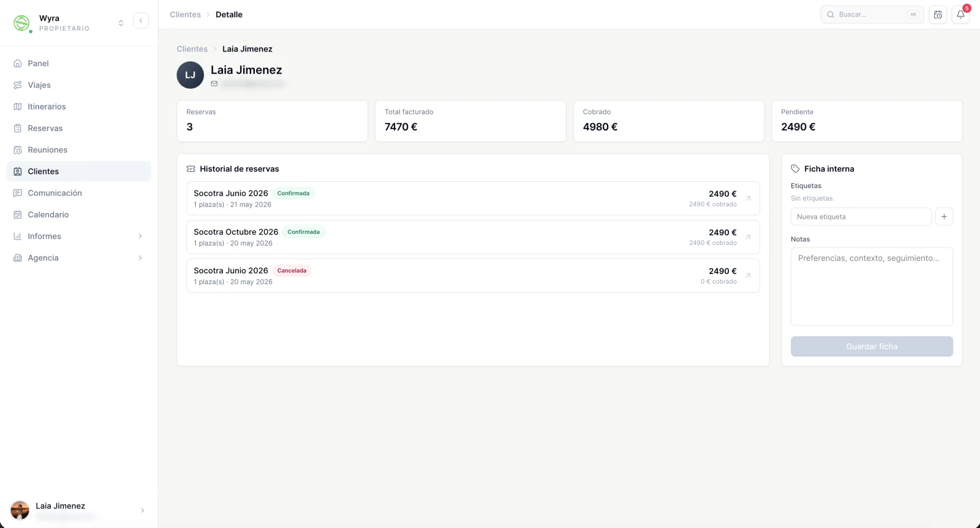Click "Sin etiquetas." text

pyautogui.click(x=812, y=198)
